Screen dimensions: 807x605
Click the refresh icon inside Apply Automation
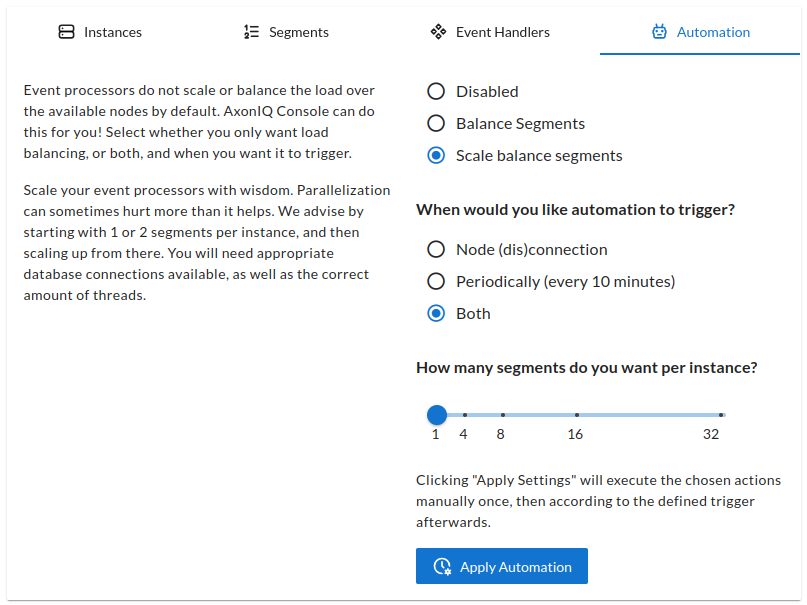(x=441, y=565)
